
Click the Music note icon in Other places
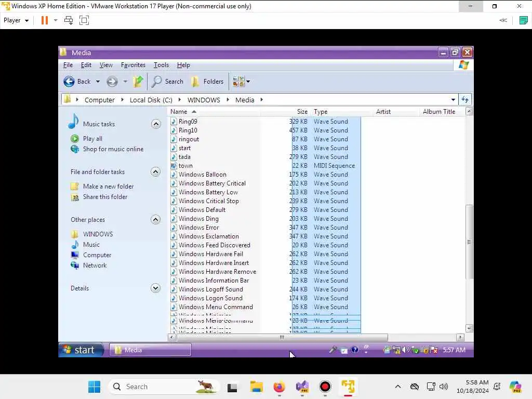[x=75, y=245]
